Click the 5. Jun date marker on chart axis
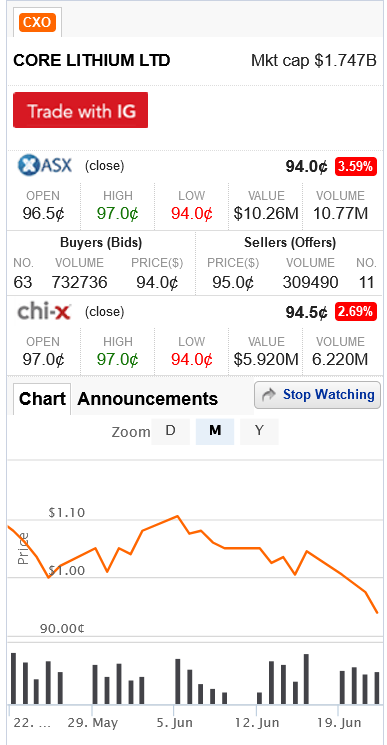Screen dimensions: 387x745 174,723
